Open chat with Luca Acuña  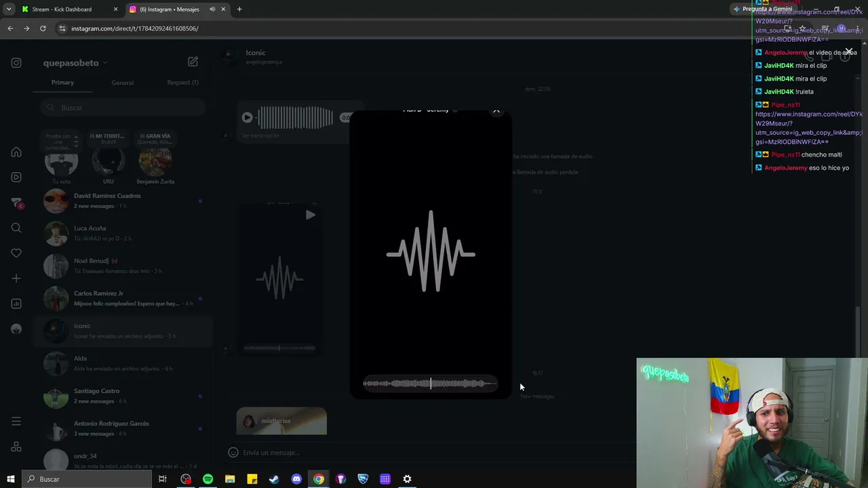pyautogui.click(x=122, y=233)
